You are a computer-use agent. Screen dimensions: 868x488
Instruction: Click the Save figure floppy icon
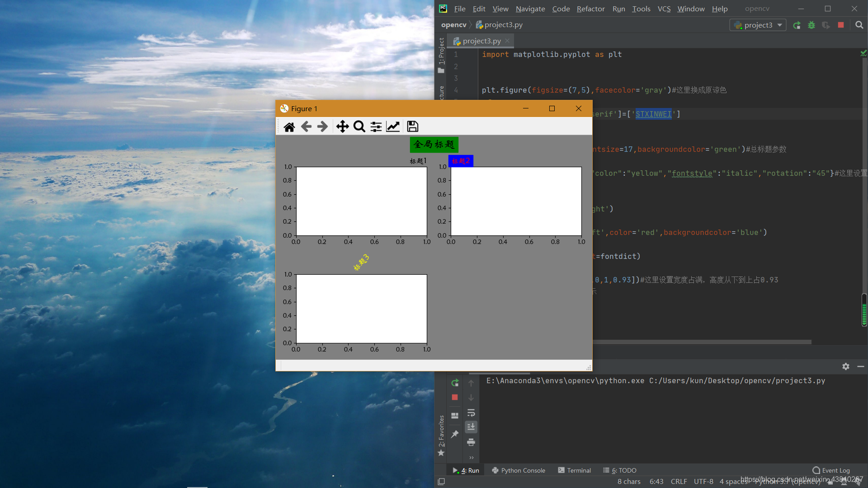tap(412, 127)
